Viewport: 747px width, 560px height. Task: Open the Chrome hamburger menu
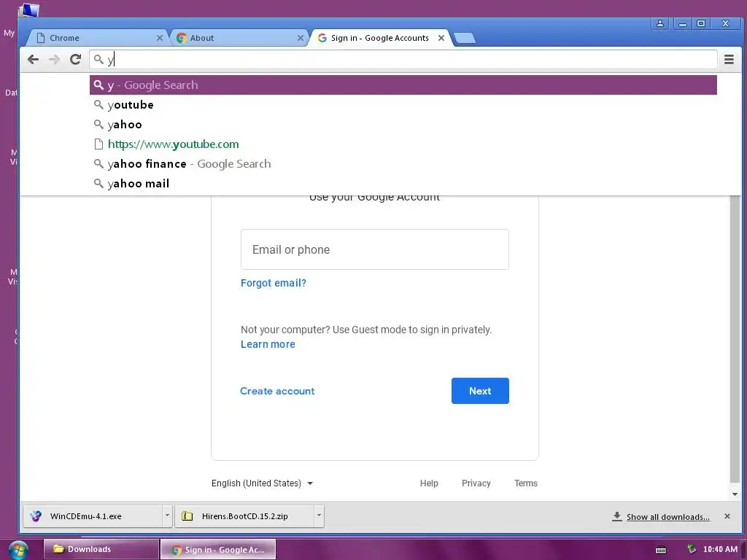click(729, 60)
